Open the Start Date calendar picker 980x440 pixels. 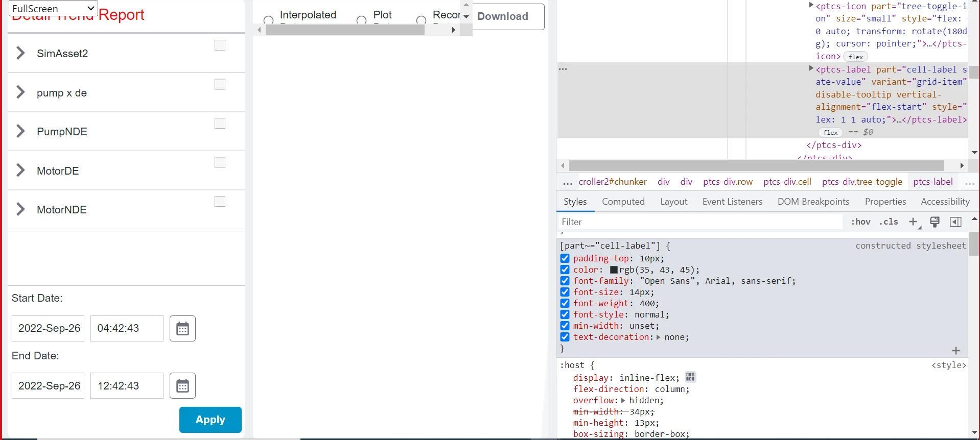182,328
